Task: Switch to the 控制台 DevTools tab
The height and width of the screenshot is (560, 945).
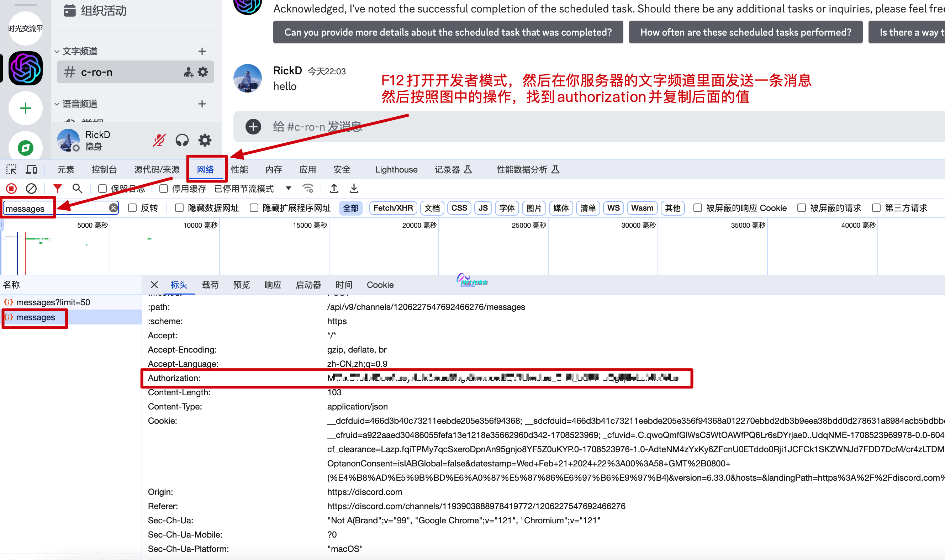Action: 104,169
